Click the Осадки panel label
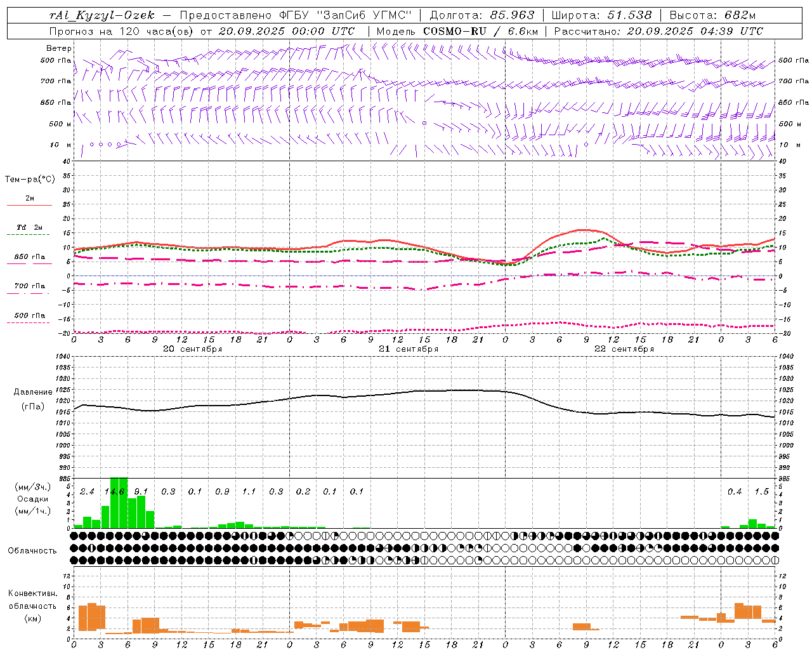This screenshot has height=650, width=812. point(32,499)
